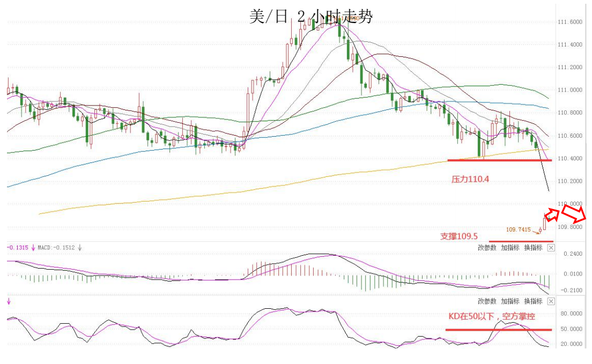The height and width of the screenshot is (364, 592).
Task: Click the 80.0000 KD axis label
Action: tap(571, 314)
